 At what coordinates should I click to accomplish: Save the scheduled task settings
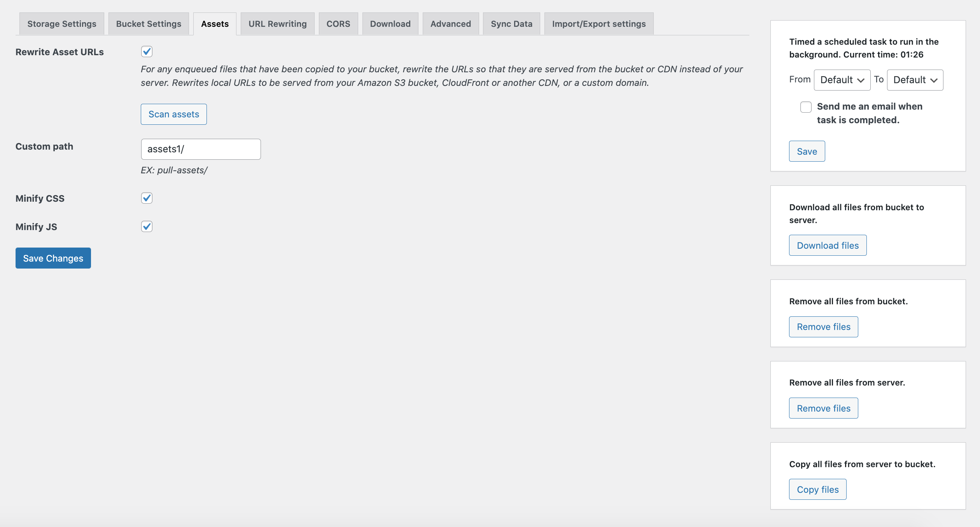(x=807, y=151)
